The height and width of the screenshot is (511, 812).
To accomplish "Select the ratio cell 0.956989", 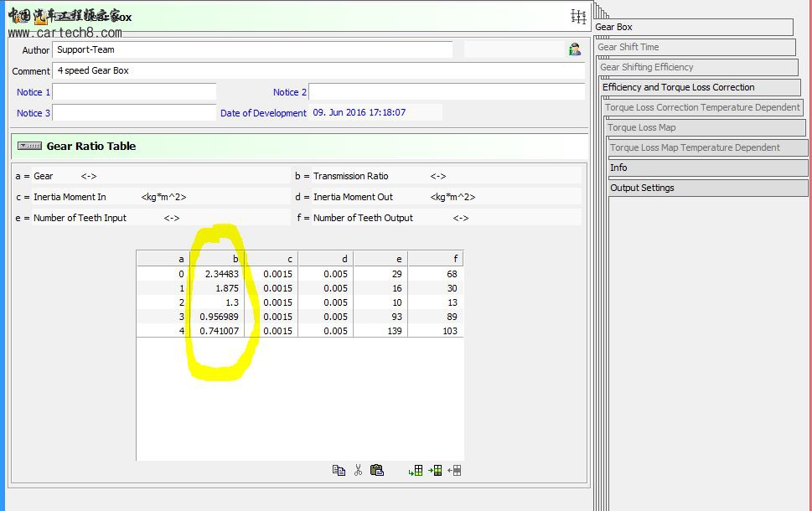I will click(x=216, y=317).
